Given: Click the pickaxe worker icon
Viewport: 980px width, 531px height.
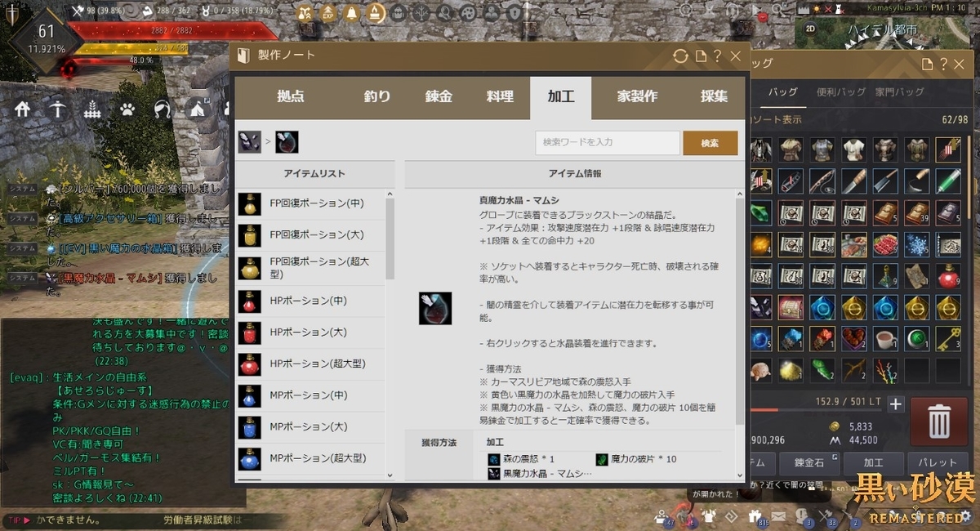Looking at the screenshot, I should point(57,109).
